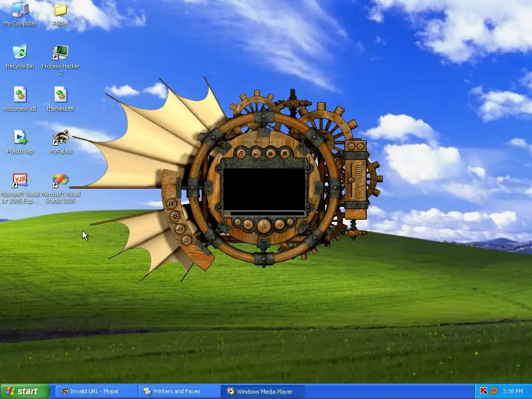Click the orange magnifier tray icon
Screen dimensions: 532x399
coord(494,391)
